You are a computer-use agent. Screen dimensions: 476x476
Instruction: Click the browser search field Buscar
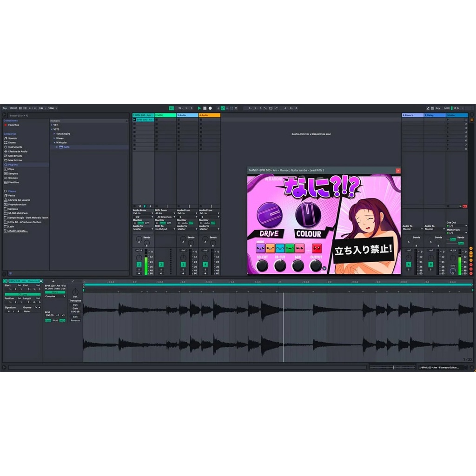[68, 115]
